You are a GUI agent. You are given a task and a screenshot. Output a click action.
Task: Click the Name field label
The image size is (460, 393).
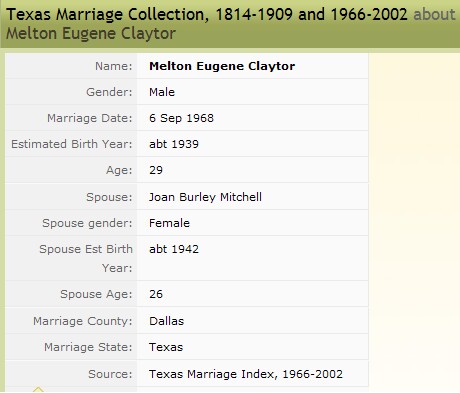[x=114, y=66]
